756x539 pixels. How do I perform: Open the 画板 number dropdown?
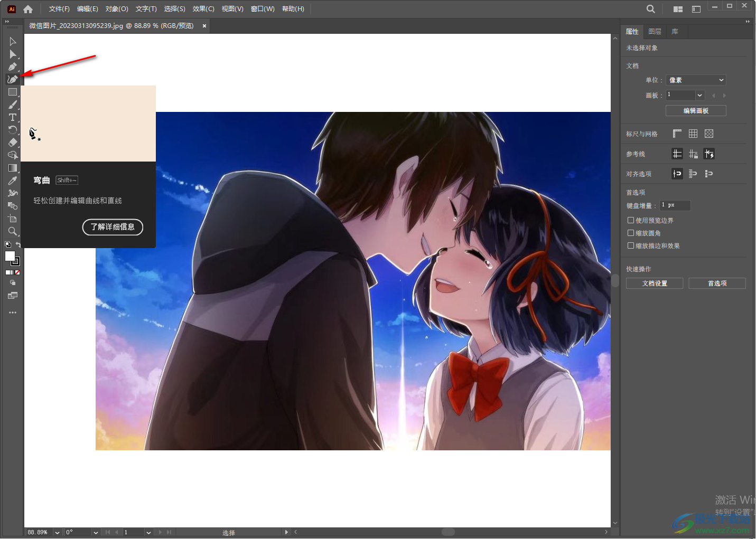[x=700, y=95]
